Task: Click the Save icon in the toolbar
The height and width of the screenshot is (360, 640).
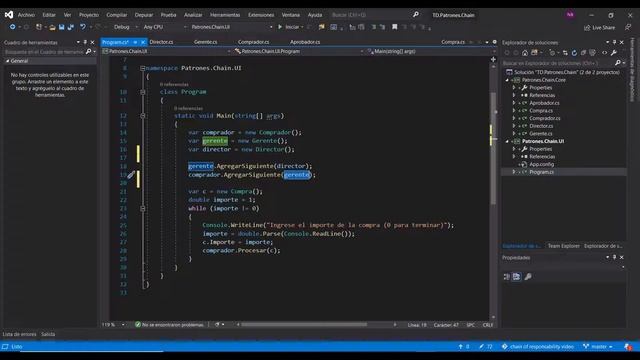Action: tap(61, 27)
